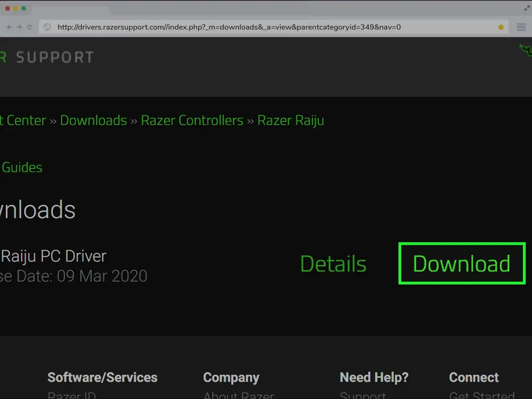This screenshot has height=399, width=532.
Task: Click the Connect footer heading
Action: [x=474, y=377]
